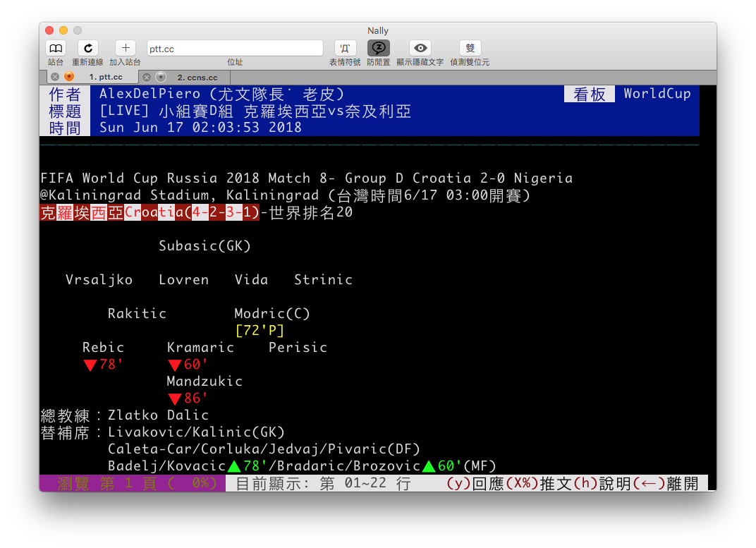Click the player name Vida

tap(251, 280)
